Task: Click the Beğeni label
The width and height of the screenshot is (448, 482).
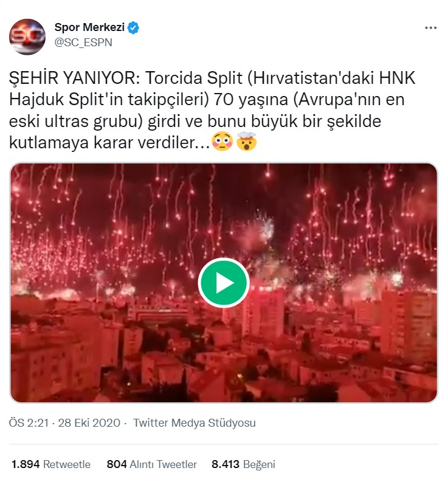Action: (x=259, y=464)
